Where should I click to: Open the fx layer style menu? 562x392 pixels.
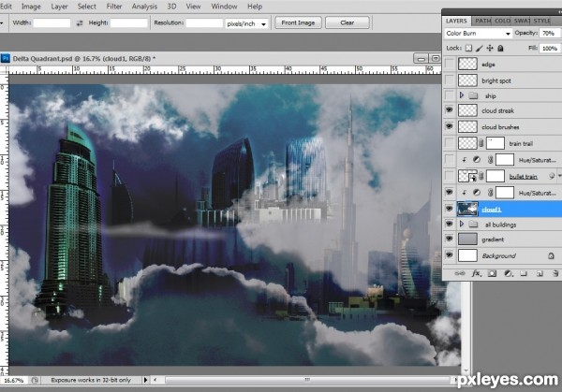476,273
